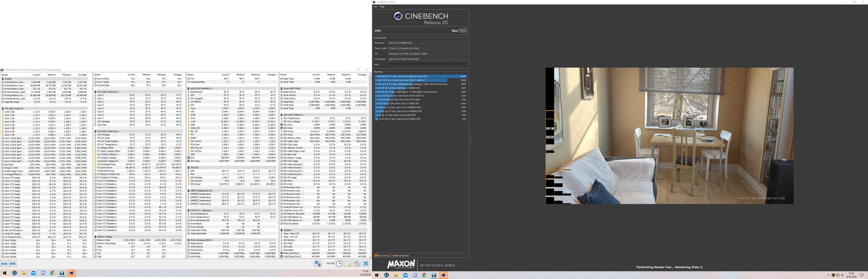868x279 pixels.
Task: Open Chrome from the left taskbar
Action: [52, 273]
